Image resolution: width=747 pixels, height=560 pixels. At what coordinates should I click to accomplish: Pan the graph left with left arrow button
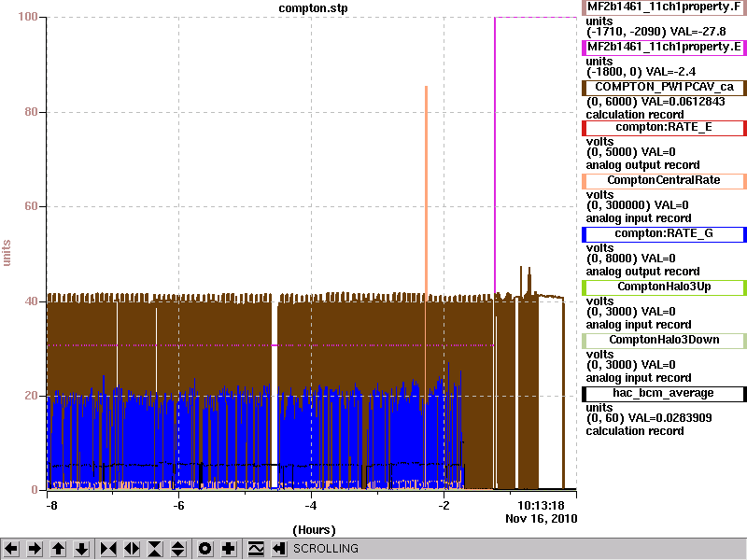11,549
